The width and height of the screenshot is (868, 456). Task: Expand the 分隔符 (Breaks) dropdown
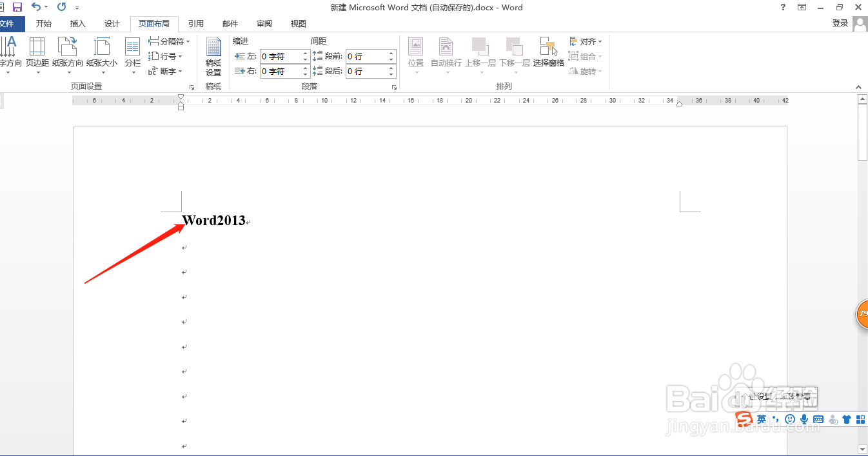pyautogui.click(x=169, y=41)
